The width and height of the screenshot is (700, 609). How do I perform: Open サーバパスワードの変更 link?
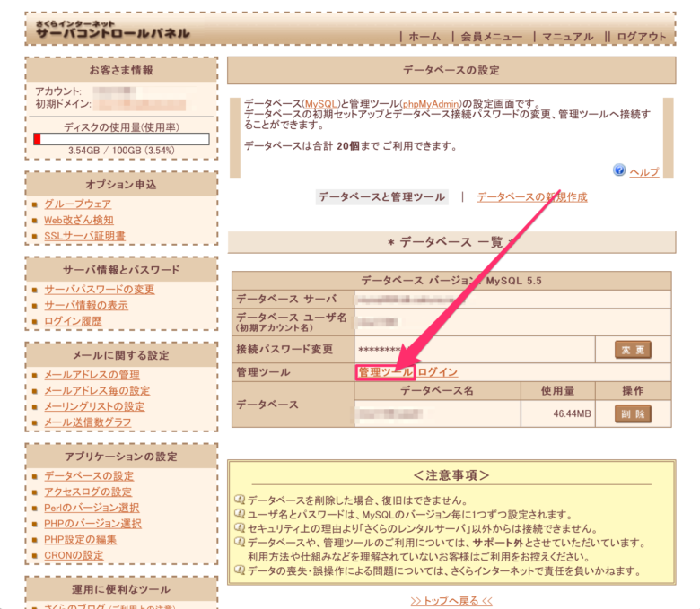(99, 290)
